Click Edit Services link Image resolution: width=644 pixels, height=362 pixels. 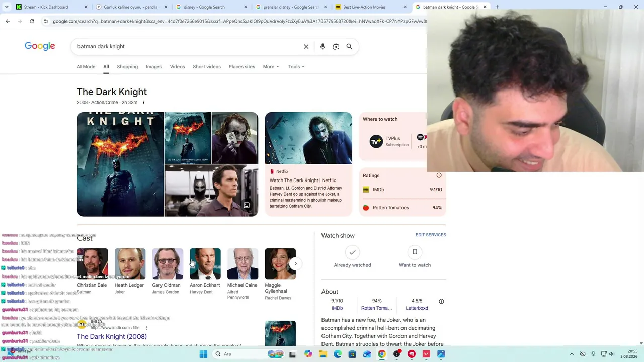pos(431,235)
